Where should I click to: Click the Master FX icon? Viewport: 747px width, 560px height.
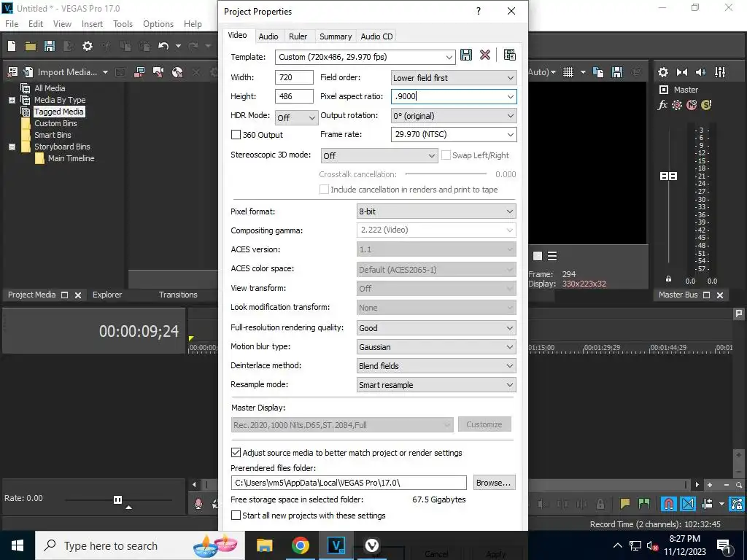click(662, 105)
